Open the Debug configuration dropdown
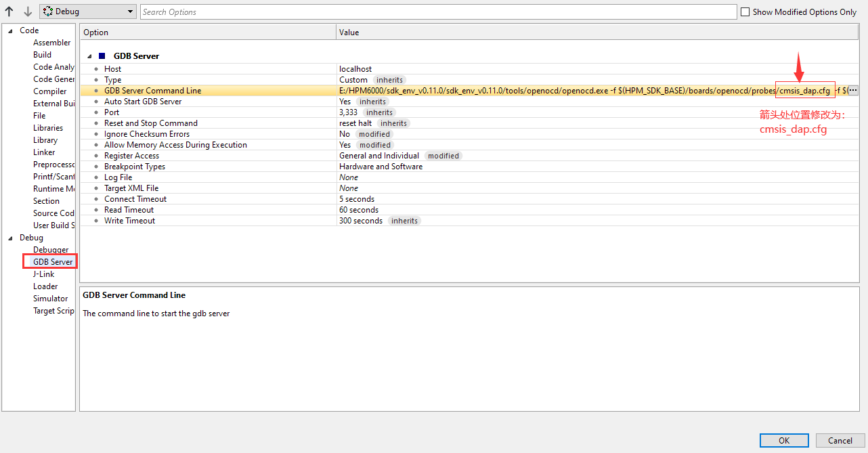Viewport: 868px width, 453px height. click(88, 12)
